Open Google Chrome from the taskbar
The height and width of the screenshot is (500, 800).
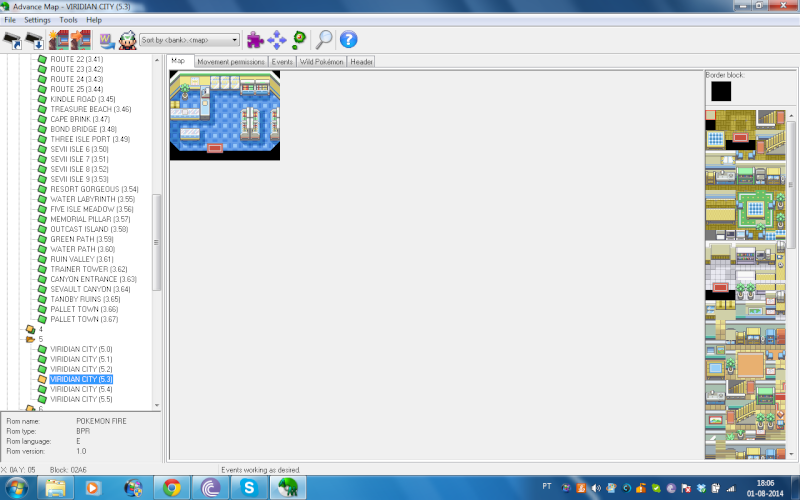pos(172,488)
